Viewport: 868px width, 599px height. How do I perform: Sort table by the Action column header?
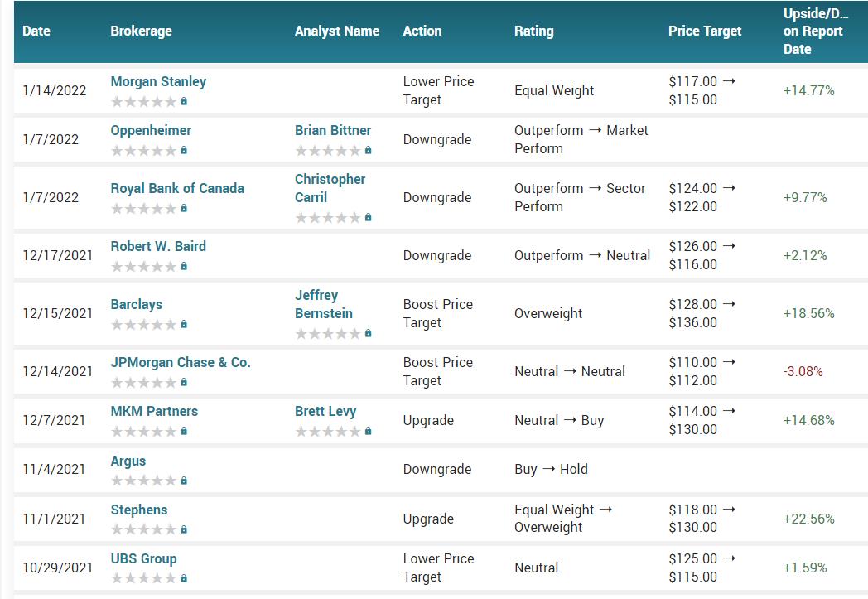click(x=422, y=31)
